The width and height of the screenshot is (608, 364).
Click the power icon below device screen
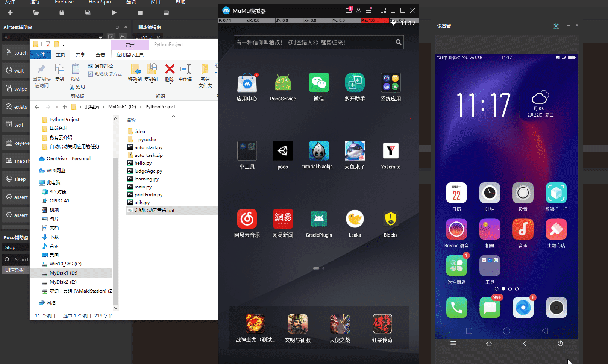click(x=560, y=343)
